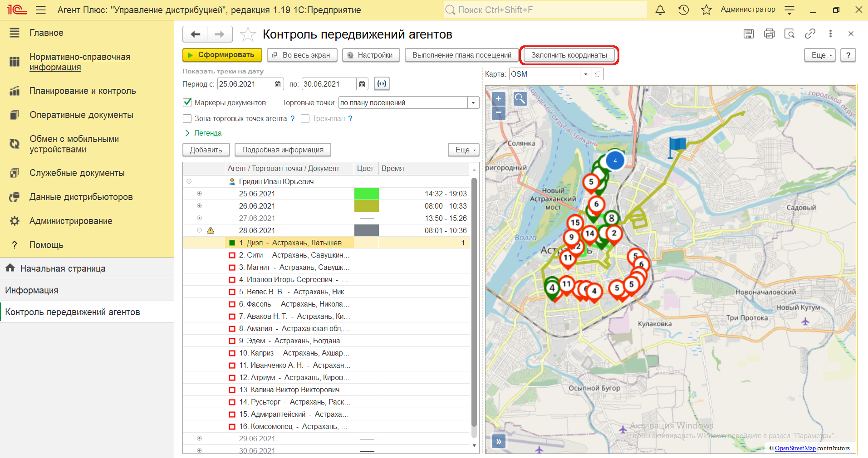
Task: Add report to favorites star
Action: [x=248, y=34]
